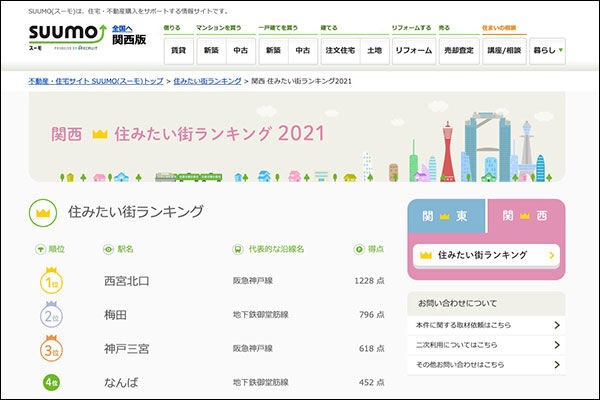Click the 452 点 score

[x=372, y=382]
